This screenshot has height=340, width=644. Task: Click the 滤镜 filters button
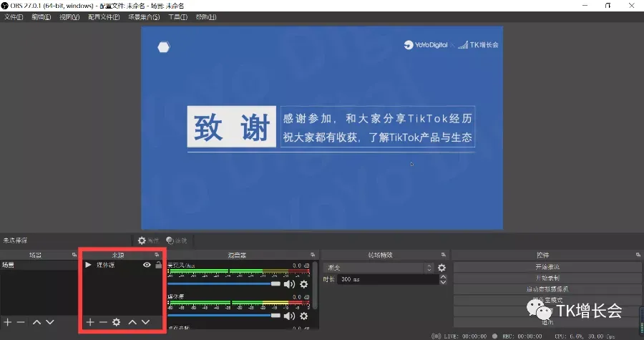[x=177, y=241]
